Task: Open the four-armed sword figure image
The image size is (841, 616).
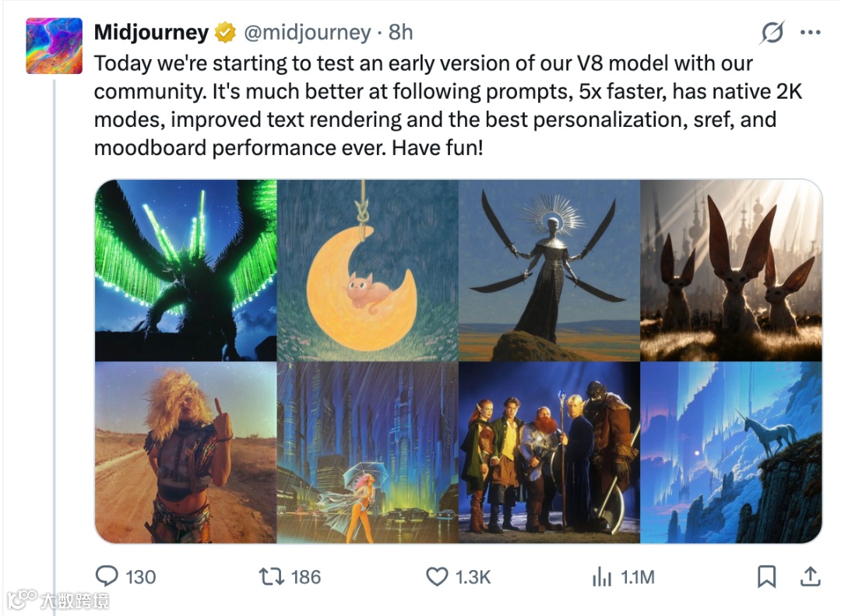Action: [549, 270]
